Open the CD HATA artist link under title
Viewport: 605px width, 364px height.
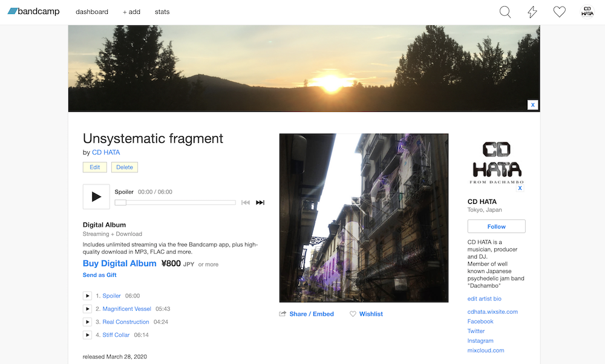click(106, 152)
